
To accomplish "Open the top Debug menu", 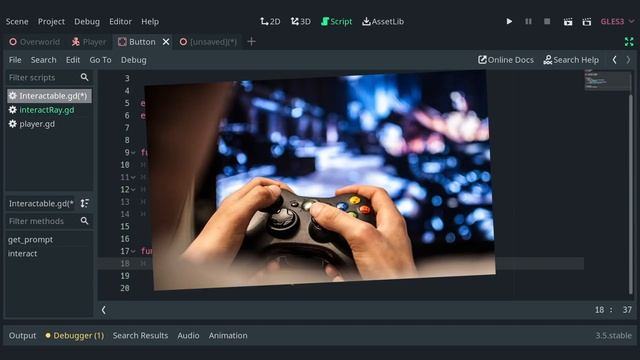I will 87,22.
